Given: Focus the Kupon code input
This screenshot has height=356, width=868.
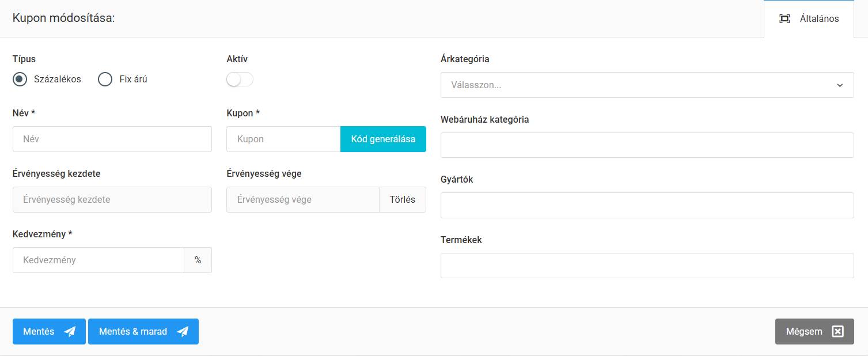Looking at the screenshot, I should click(x=283, y=139).
